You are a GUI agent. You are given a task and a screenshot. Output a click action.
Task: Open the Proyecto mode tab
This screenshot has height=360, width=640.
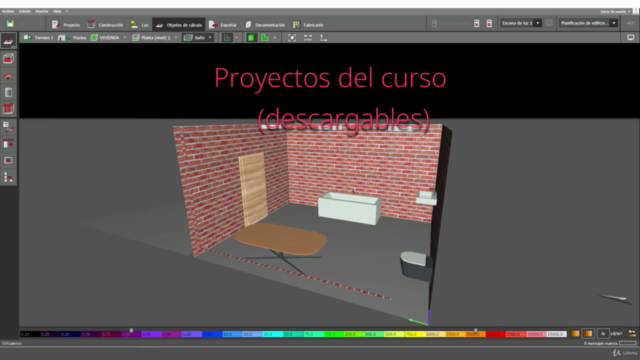pos(66,25)
